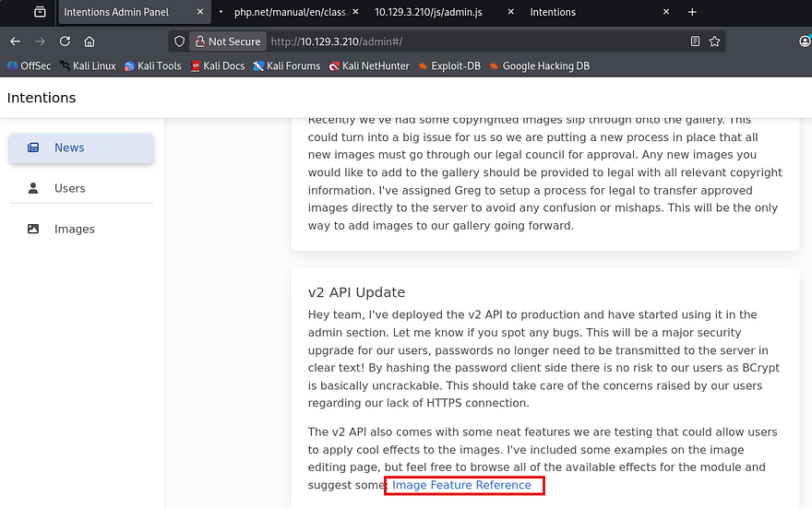The height and width of the screenshot is (508, 812).
Task: Open the Exploit-DB bookmark
Action: coord(450,66)
